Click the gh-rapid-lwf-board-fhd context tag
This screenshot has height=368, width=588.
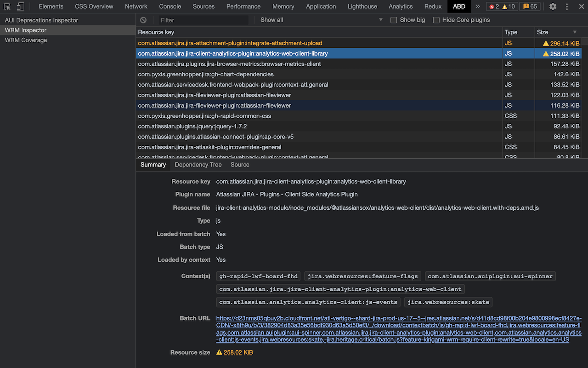(x=258, y=276)
